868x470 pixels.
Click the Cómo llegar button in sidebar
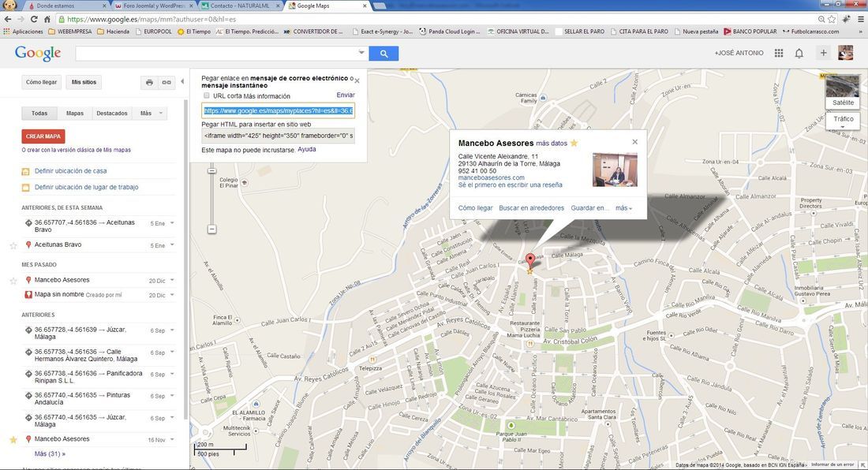point(42,82)
